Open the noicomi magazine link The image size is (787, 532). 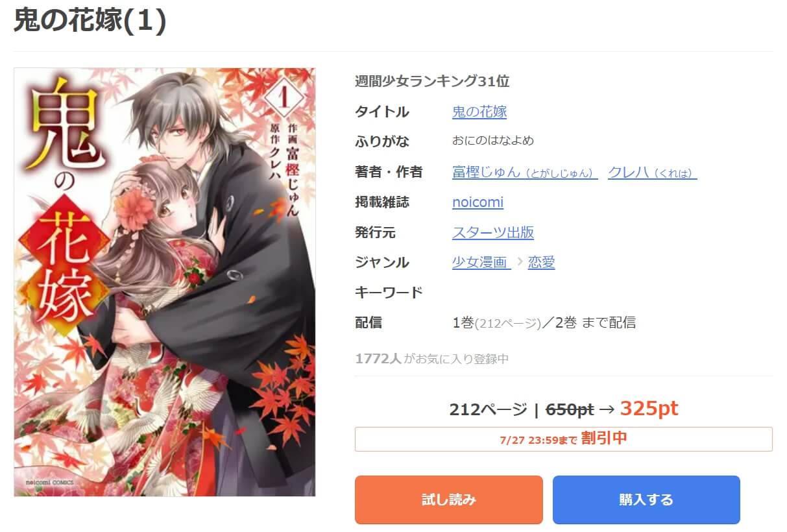[x=478, y=202]
